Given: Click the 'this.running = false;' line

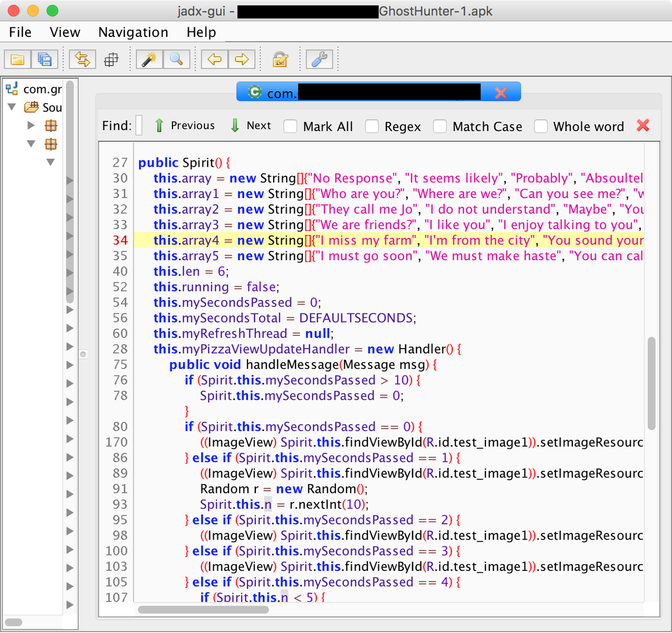Looking at the screenshot, I should 216,287.
